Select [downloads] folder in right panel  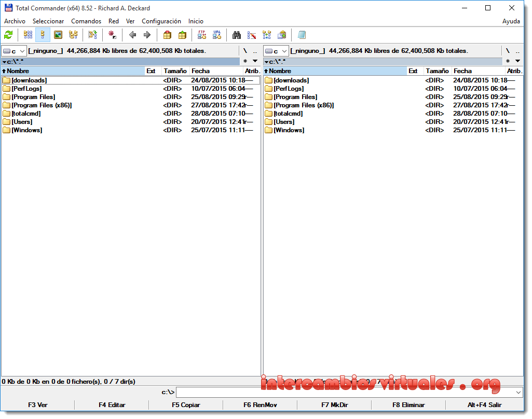[x=393, y=80]
